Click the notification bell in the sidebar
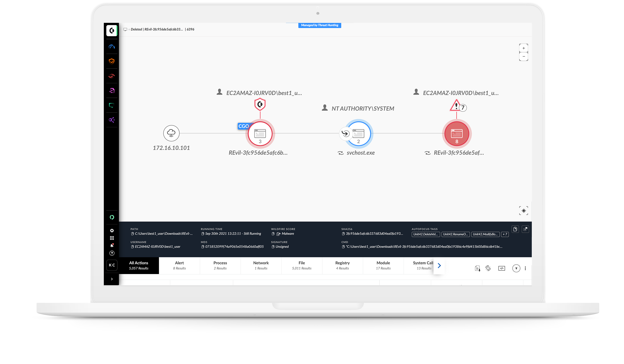The height and width of the screenshot is (364, 624). tap(112, 245)
